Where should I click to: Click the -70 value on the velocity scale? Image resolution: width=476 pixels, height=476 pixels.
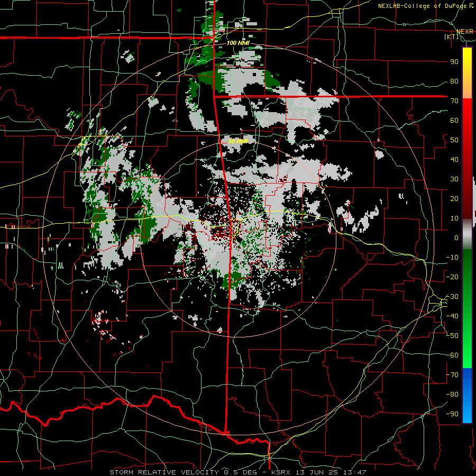[452, 375]
